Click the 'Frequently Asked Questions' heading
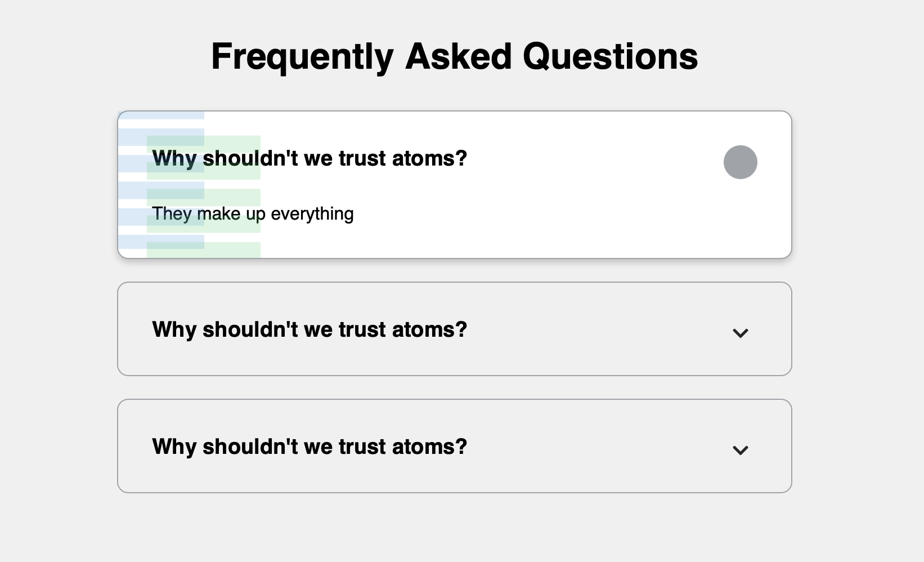Screen dimensions: 924x562 (x=454, y=56)
